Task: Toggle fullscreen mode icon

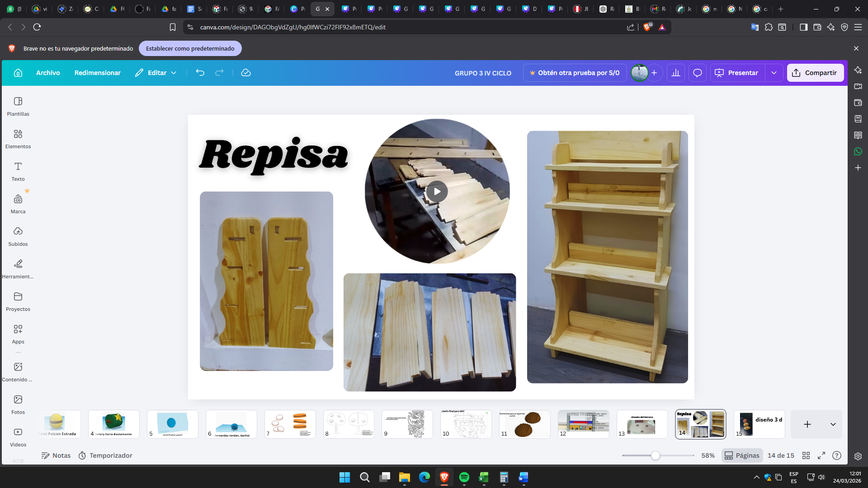Action: coord(821,455)
